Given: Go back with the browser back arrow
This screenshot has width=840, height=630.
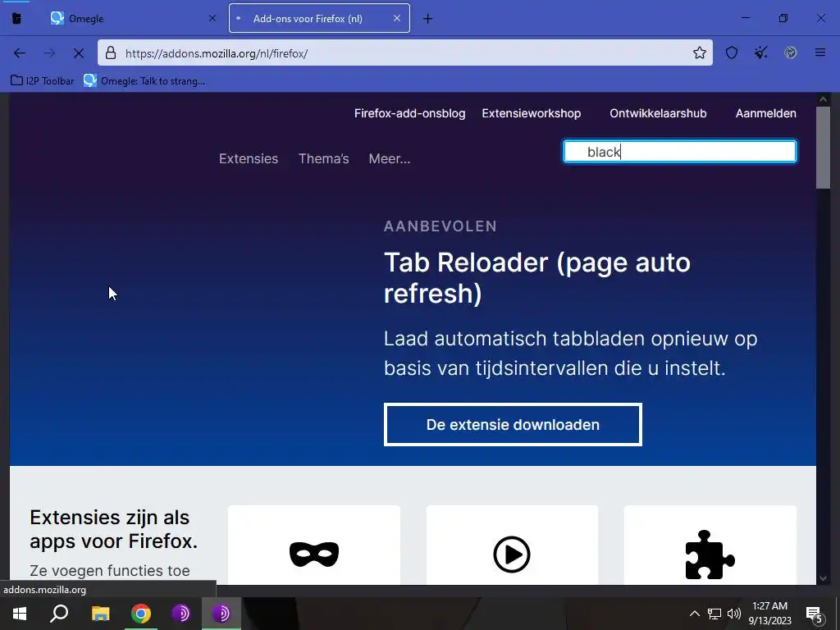Looking at the screenshot, I should point(20,53).
